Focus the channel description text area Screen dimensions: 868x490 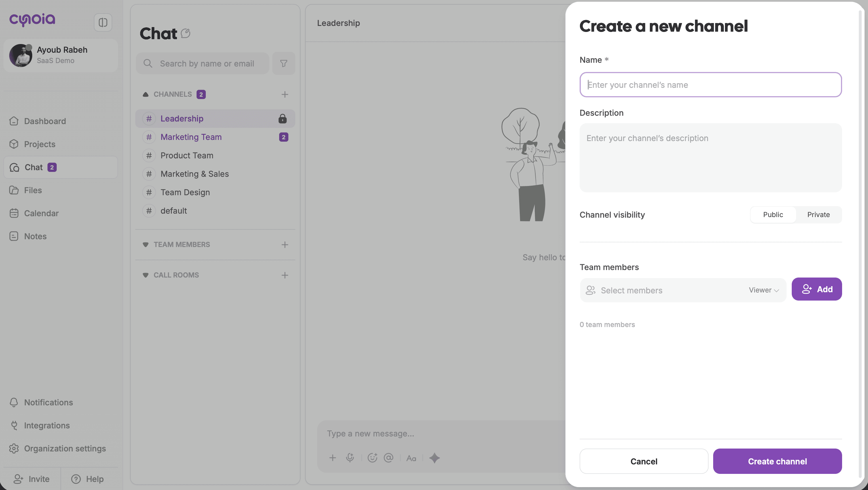coord(710,158)
